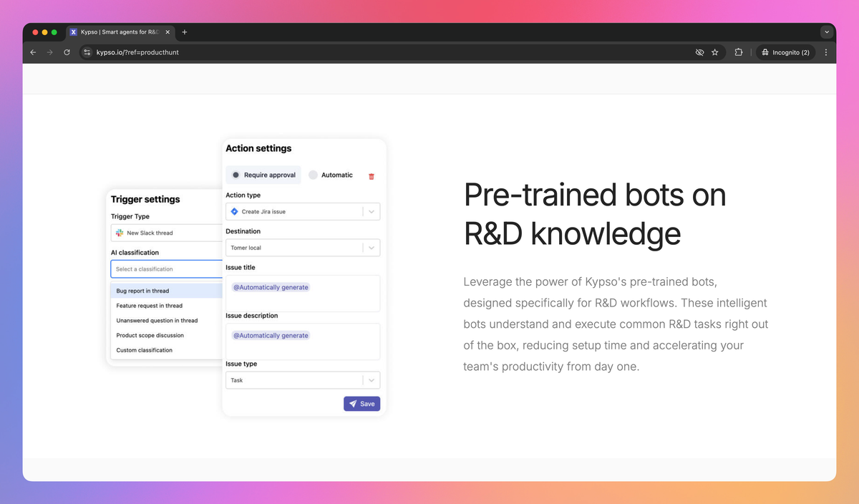Click the browser forward arrow
Image resolution: width=859 pixels, height=504 pixels.
(x=50, y=52)
